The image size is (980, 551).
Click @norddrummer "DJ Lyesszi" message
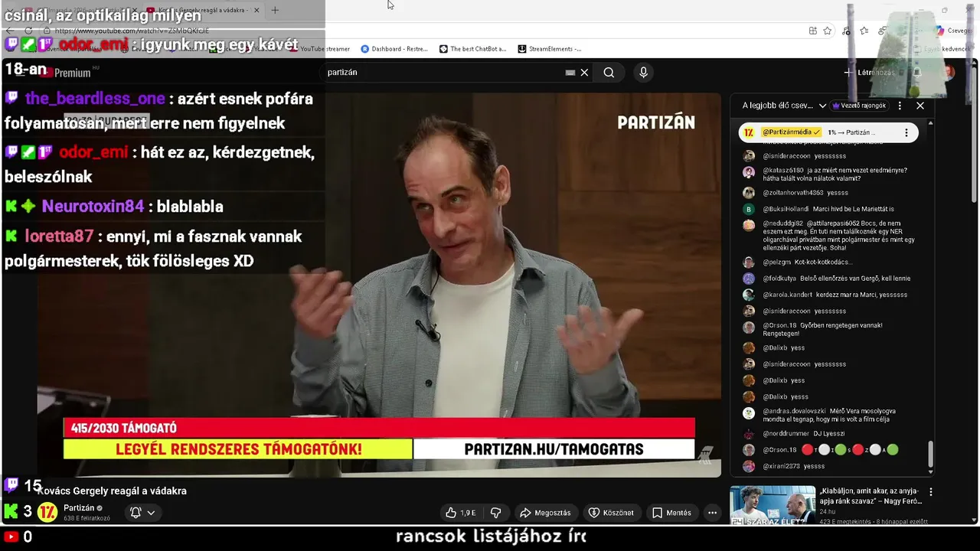tap(831, 434)
